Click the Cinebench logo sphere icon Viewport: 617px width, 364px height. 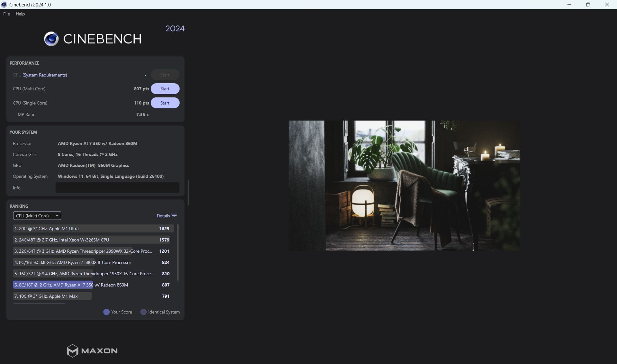51,39
